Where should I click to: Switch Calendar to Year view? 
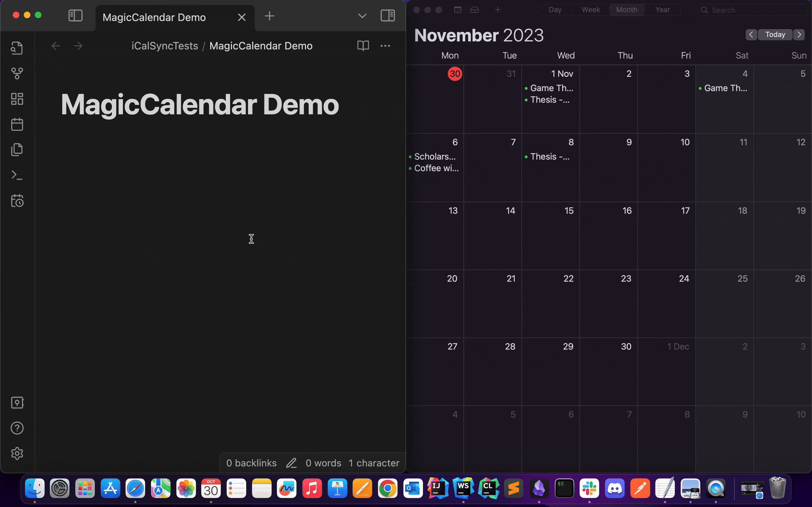(662, 10)
